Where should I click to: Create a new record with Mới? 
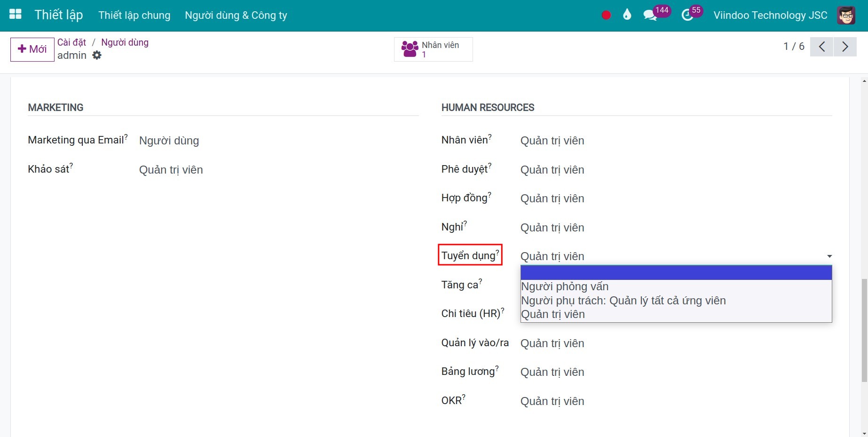tap(32, 49)
